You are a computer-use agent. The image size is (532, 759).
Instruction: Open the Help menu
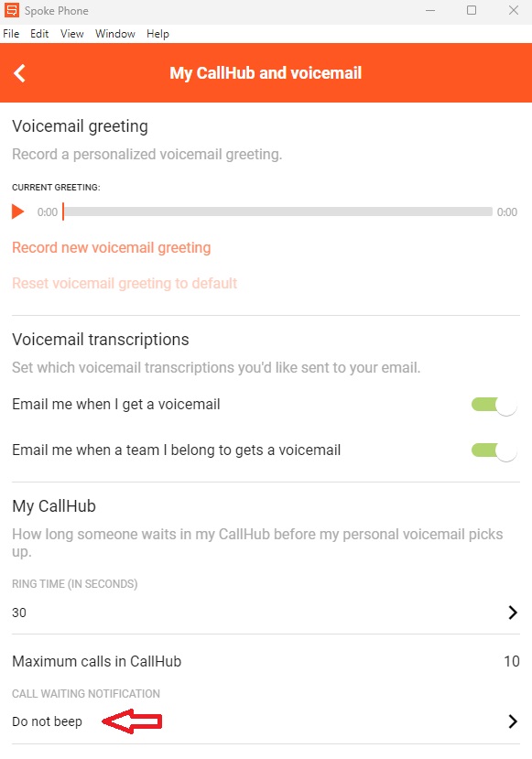pyautogui.click(x=157, y=34)
